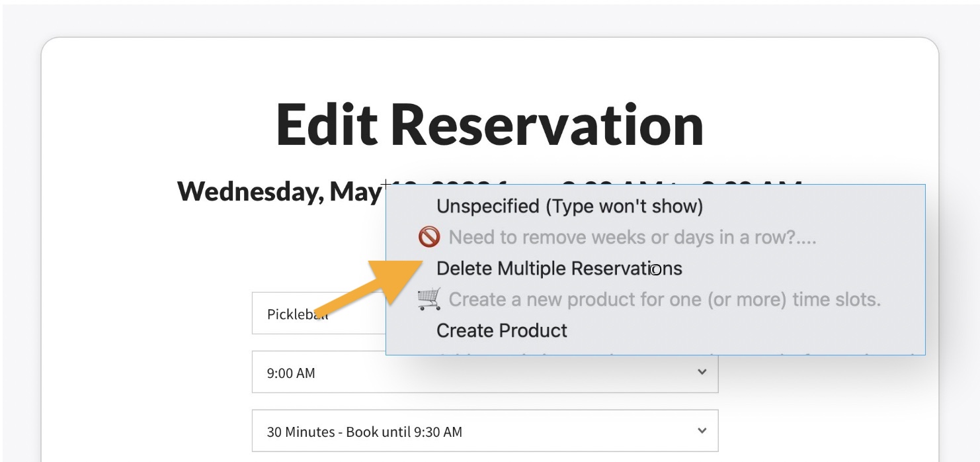Click the orange arrow's tail near Pickleball
Screen dimensions: 980x462
click(325, 310)
